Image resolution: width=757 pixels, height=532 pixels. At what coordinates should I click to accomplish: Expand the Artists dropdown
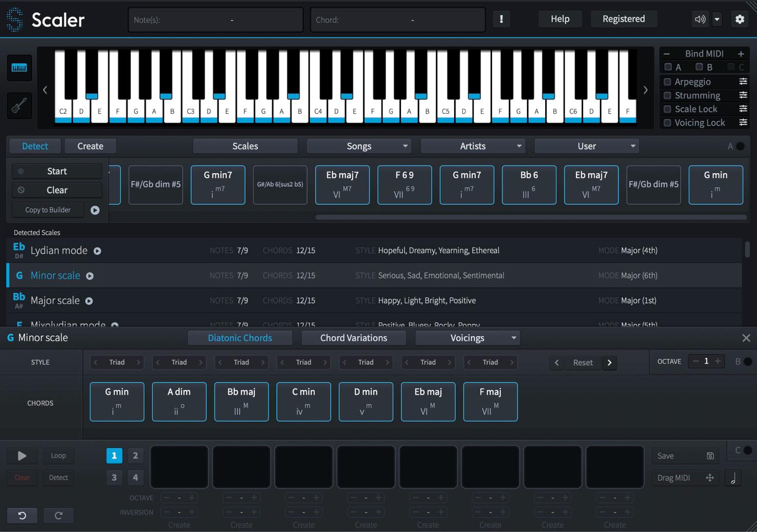tap(473, 146)
